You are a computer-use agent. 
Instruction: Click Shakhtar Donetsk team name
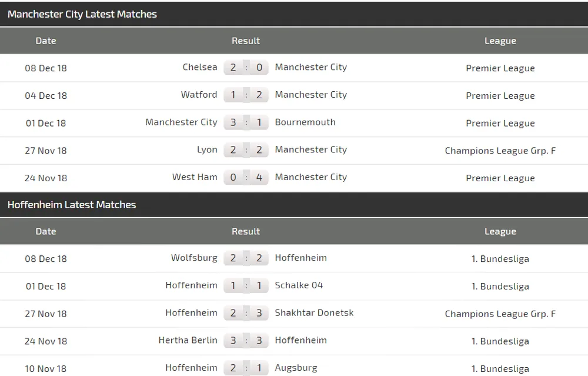click(314, 313)
